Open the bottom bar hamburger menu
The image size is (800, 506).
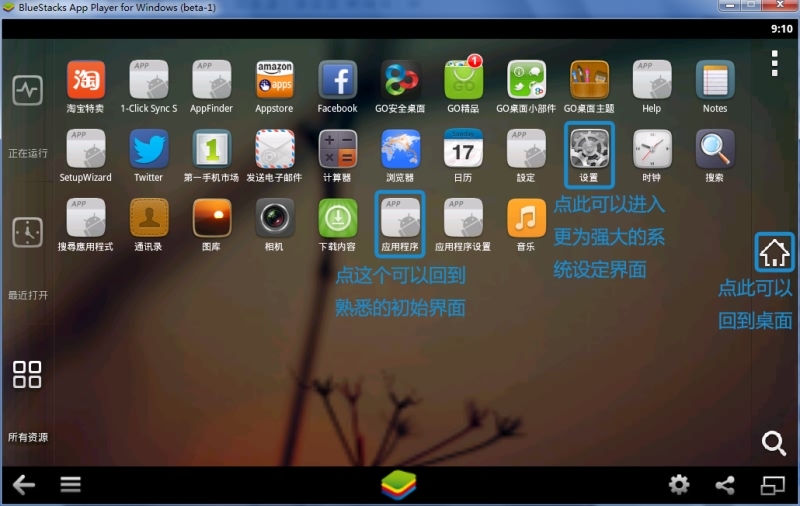click(x=70, y=485)
